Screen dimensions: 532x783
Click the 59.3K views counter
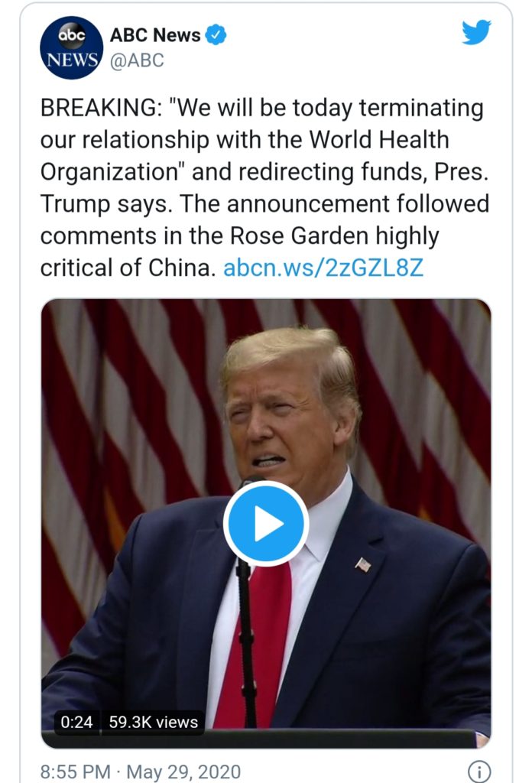[x=153, y=722]
